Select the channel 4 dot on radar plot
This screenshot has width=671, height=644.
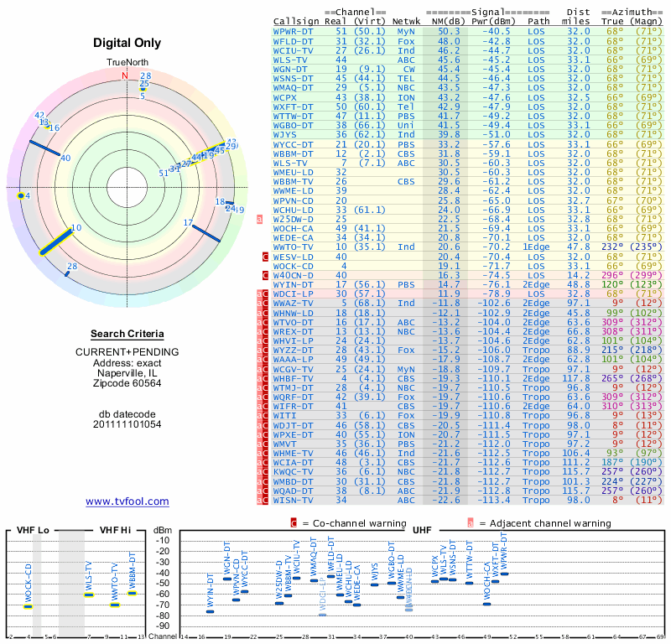point(21,195)
